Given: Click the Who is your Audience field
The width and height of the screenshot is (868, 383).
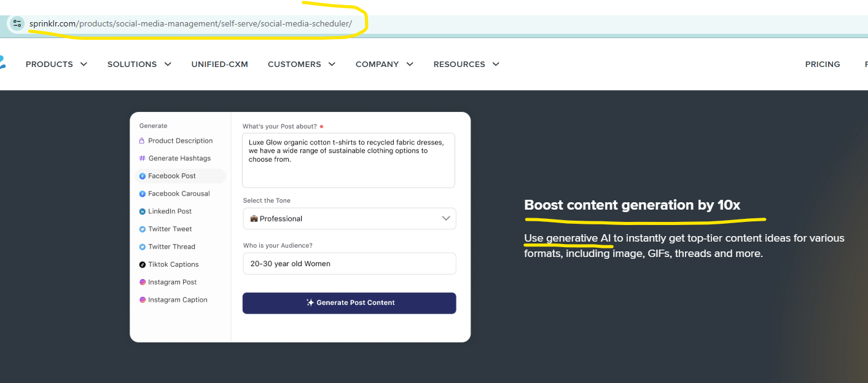Looking at the screenshot, I should coord(349,264).
